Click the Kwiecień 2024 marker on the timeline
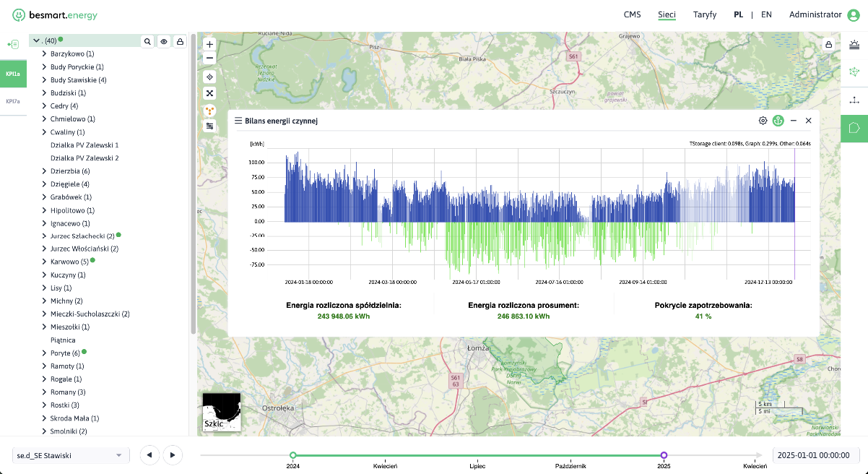The width and height of the screenshot is (868, 474). [385, 466]
